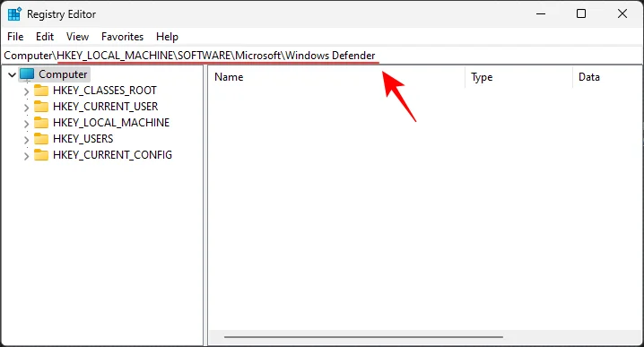This screenshot has height=347, width=644.
Task: Select the Computer label in the tree
Action: tap(63, 74)
